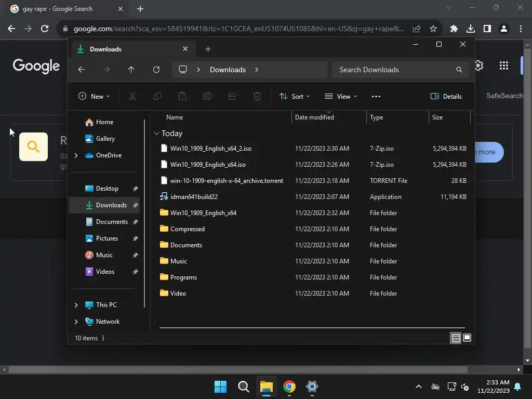Open the Sort dropdown menu
The height and width of the screenshot is (399, 532).
pyautogui.click(x=295, y=96)
